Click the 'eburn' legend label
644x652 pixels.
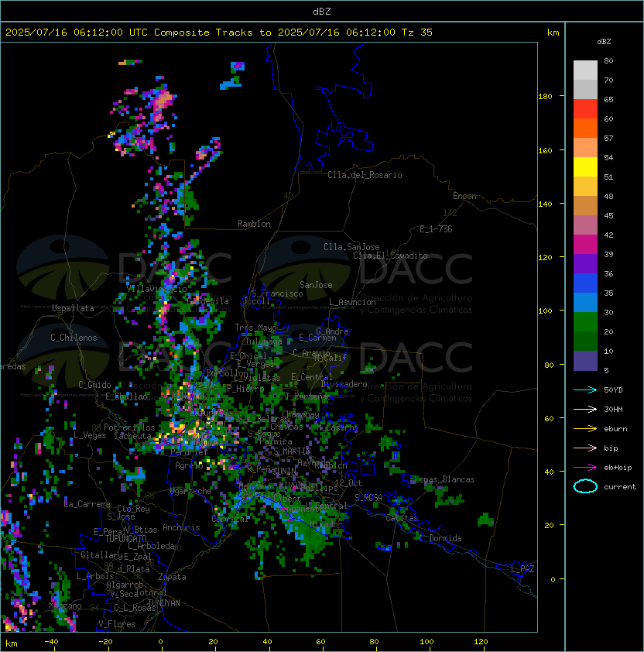click(615, 429)
